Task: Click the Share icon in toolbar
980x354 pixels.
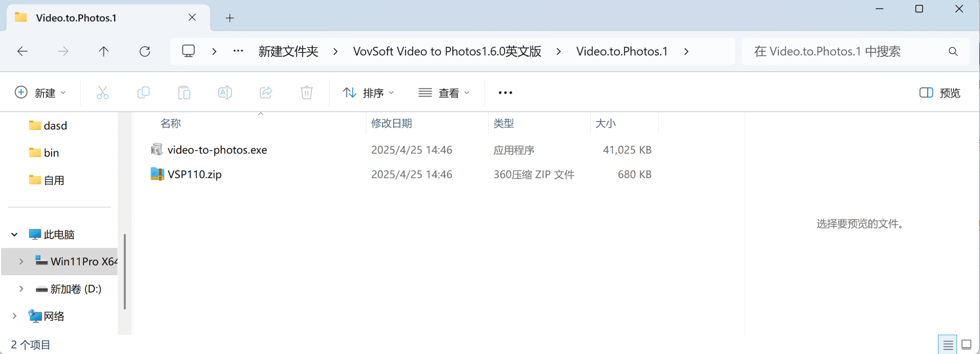Action: (x=266, y=93)
